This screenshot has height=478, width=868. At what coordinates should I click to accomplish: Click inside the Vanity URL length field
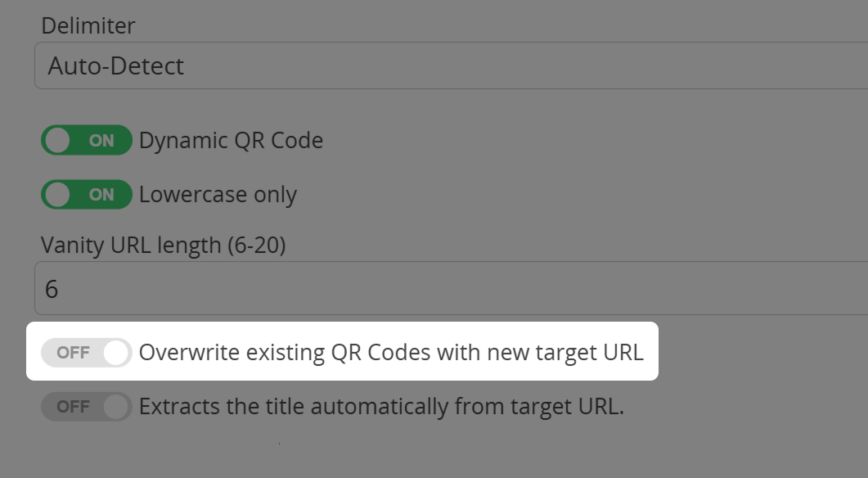[327, 289]
